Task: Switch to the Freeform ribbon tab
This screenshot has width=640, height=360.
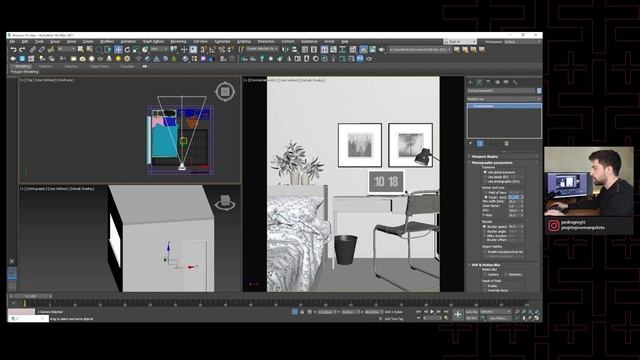Action: (46, 67)
